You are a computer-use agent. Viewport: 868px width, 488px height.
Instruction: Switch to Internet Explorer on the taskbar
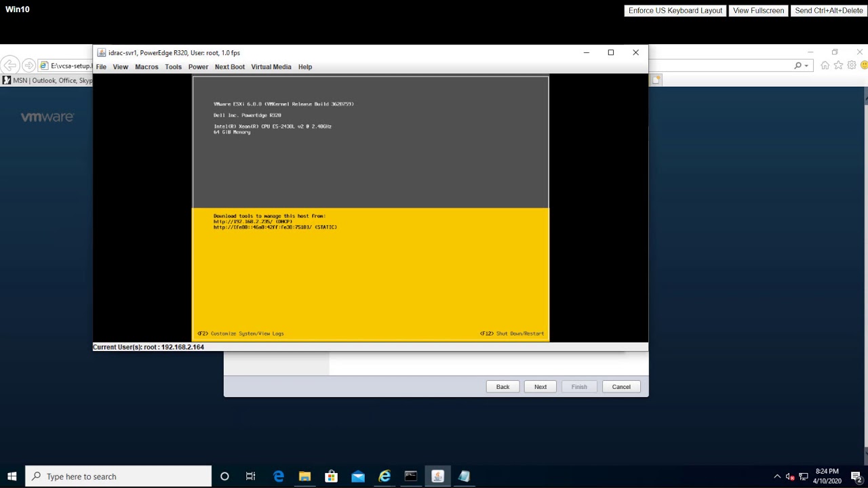point(384,476)
